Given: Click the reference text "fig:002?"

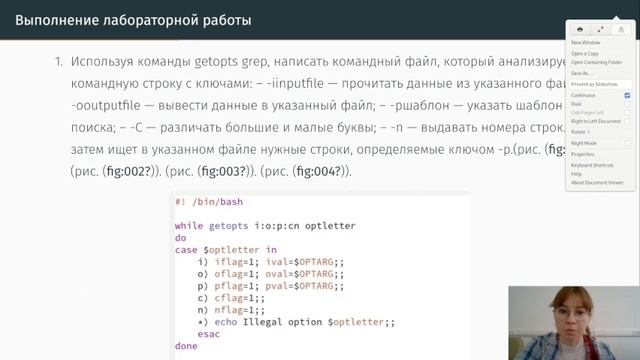Looking at the screenshot, I should [x=129, y=171].
